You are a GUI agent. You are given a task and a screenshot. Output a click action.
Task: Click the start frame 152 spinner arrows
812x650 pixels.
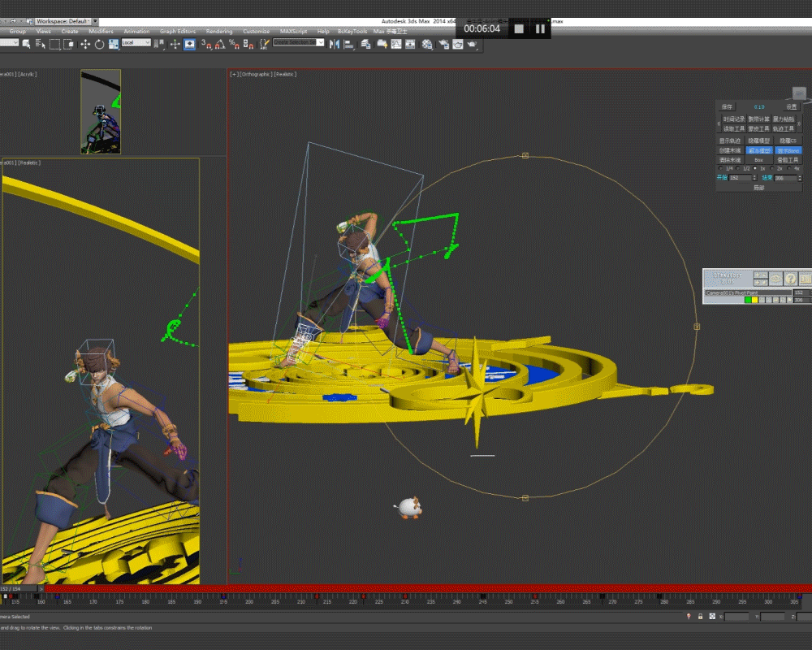tap(754, 177)
